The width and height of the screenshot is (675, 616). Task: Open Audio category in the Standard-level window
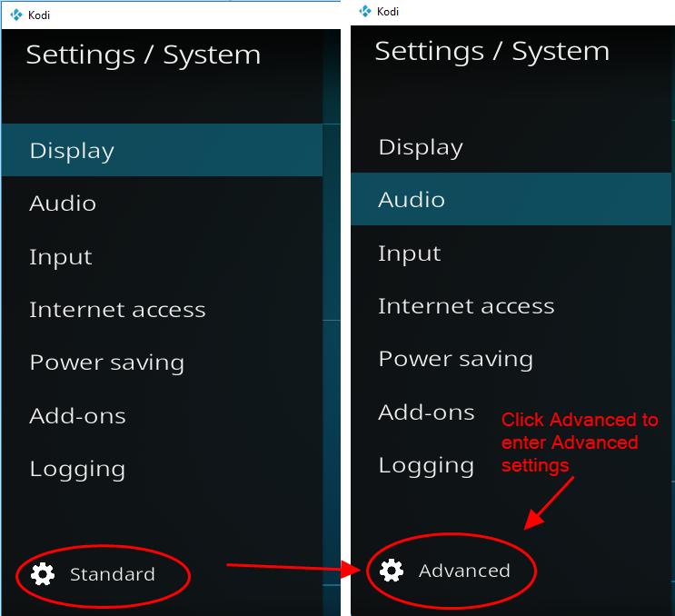click(63, 204)
